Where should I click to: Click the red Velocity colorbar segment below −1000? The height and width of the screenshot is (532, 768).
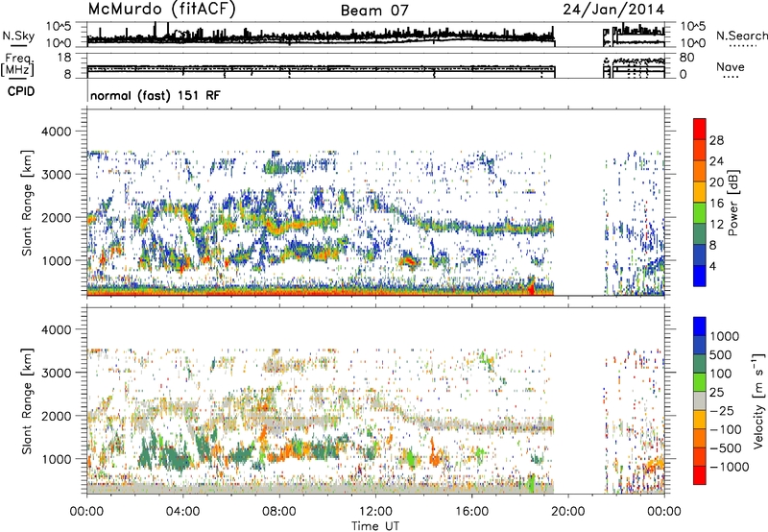(700, 475)
